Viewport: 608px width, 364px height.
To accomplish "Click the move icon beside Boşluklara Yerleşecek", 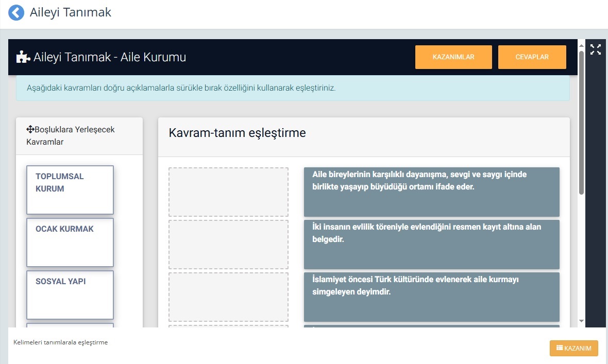I will tap(30, 129).
